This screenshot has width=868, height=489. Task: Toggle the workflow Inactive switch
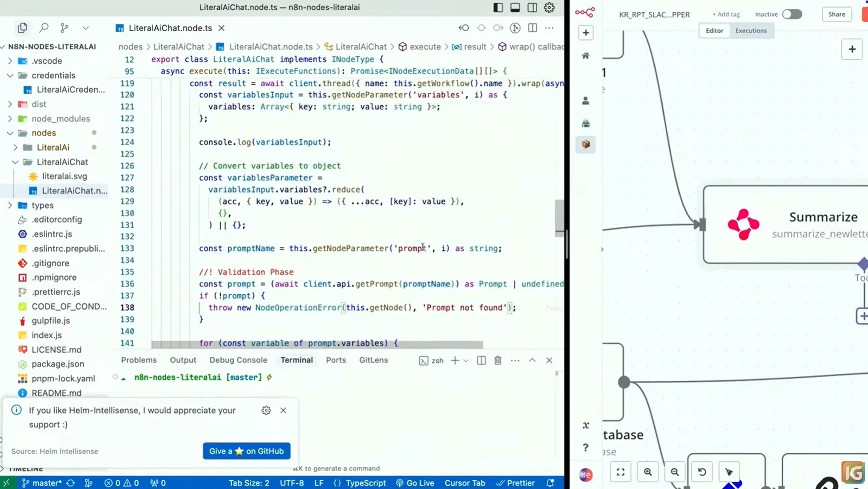[x=792, y=14]
